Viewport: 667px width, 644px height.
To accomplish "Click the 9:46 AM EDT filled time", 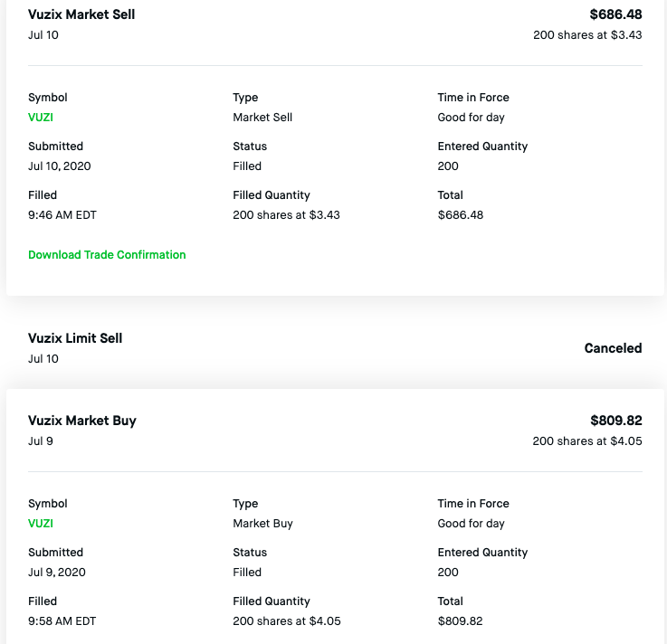I will click(62, 215).
